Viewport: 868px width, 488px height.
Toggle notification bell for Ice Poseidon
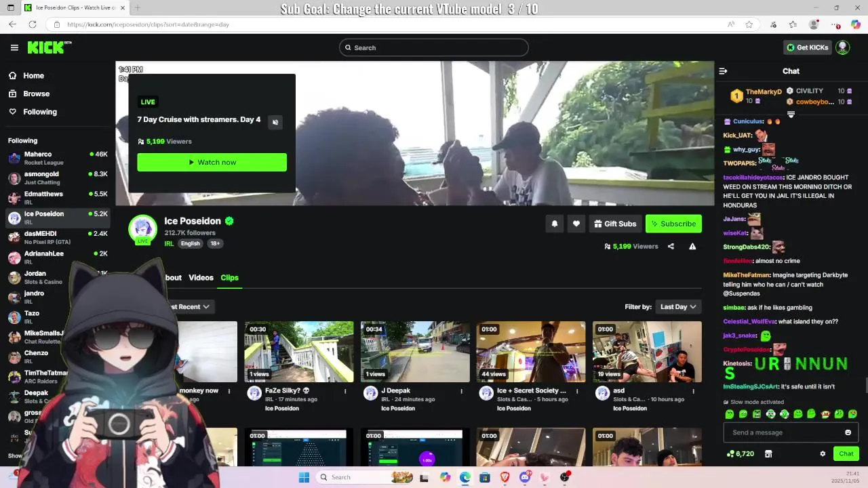point(554,224)
